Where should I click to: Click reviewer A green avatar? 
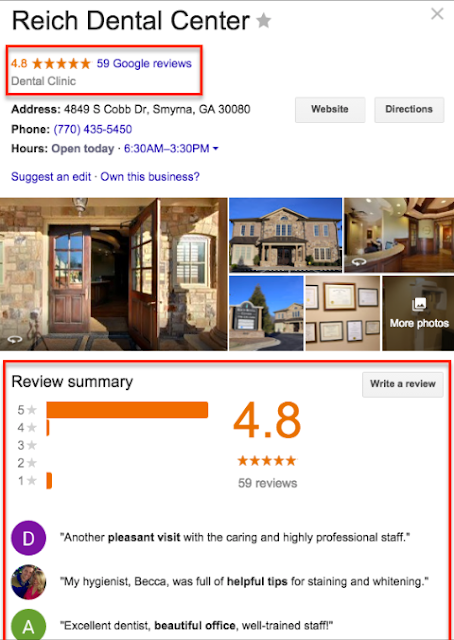click(x=28, y=625)
